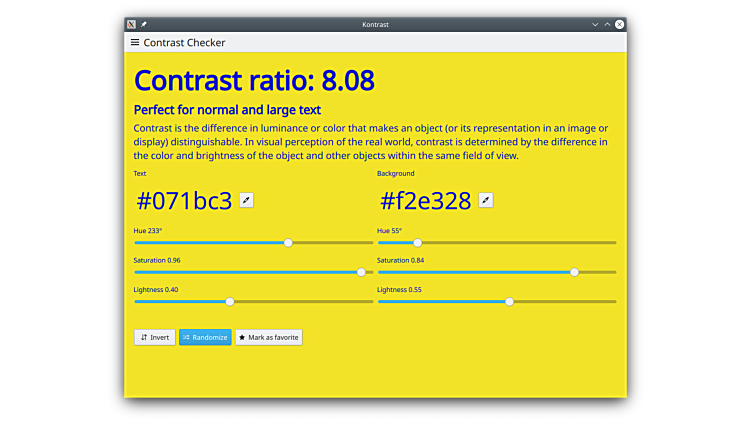Click the Contrast Checker page title
This screenshot has height=423, width=752.
point(184,43)
